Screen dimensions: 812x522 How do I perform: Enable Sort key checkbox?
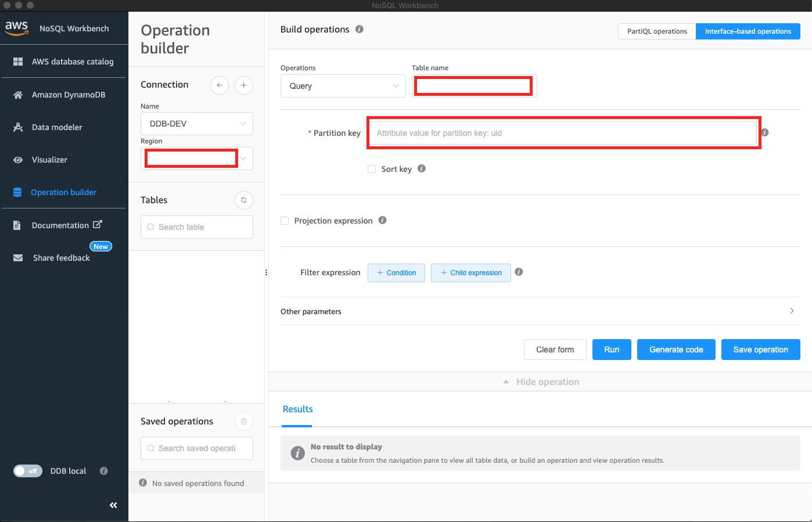click(372, 169)
